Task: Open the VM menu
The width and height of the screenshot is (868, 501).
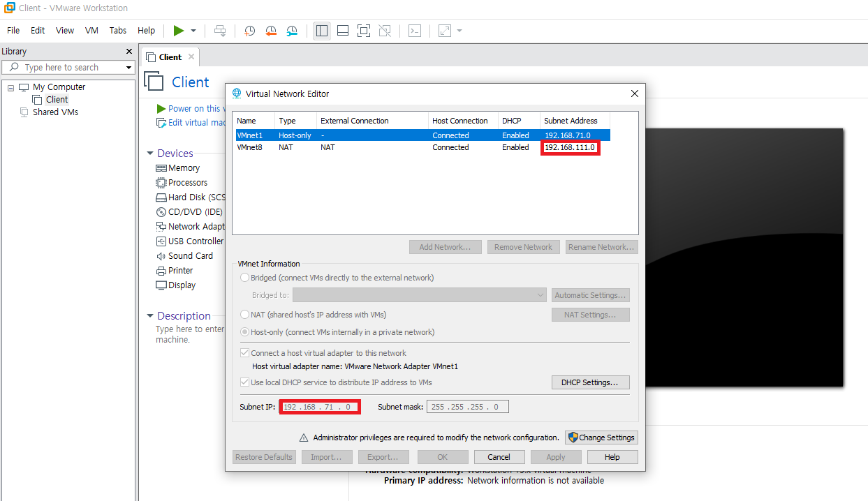Action: (91, 31)
